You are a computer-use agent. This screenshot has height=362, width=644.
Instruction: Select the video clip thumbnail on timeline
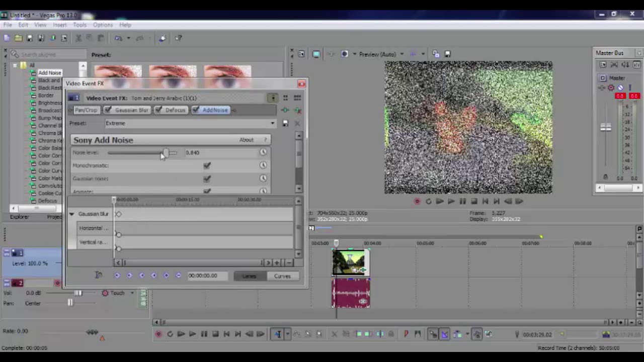[x=351, y=262]
